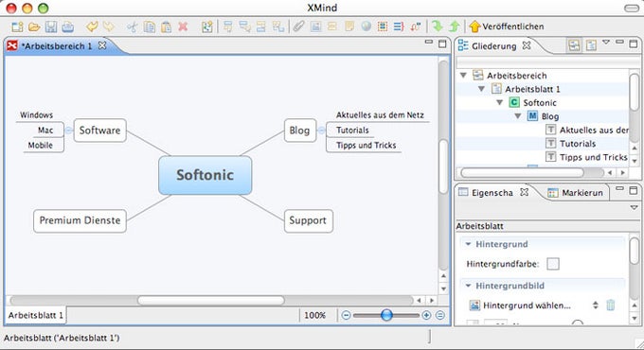Attach a file with the paperclip icon

[298, 26]
